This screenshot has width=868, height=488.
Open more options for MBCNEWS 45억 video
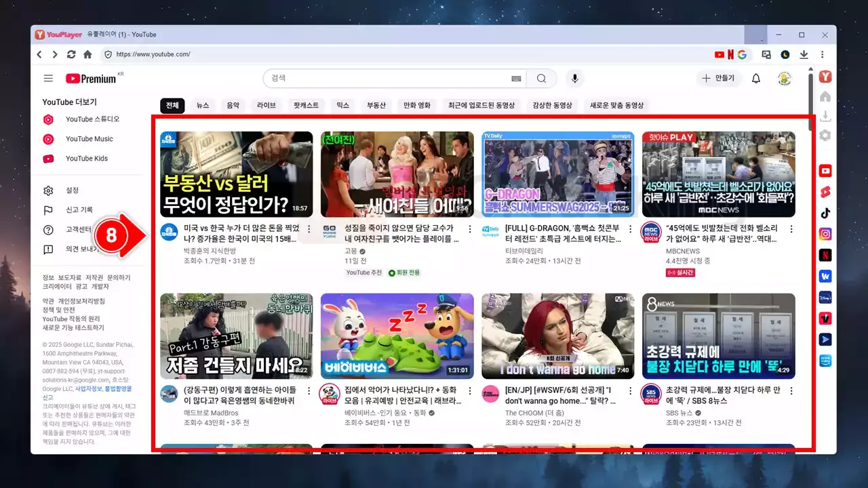791,229
